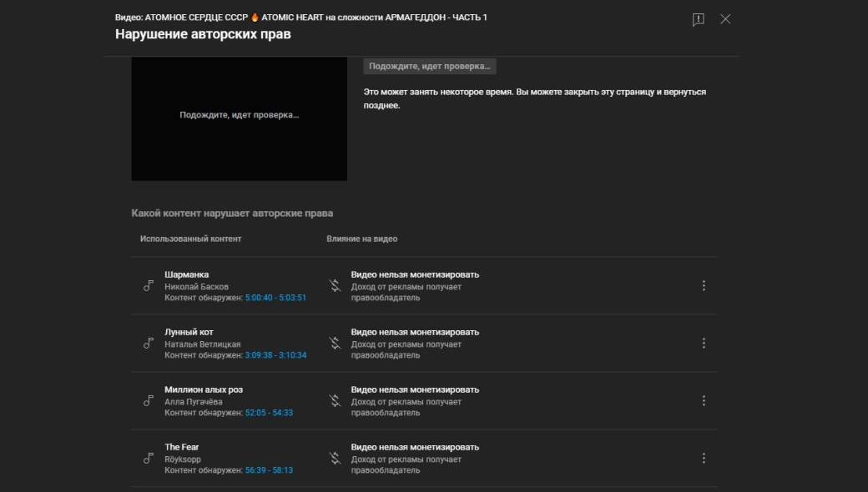Click the artist name Алла Пугачёва
This screenshot has width=868, height=492.
(x=193, y=402)
